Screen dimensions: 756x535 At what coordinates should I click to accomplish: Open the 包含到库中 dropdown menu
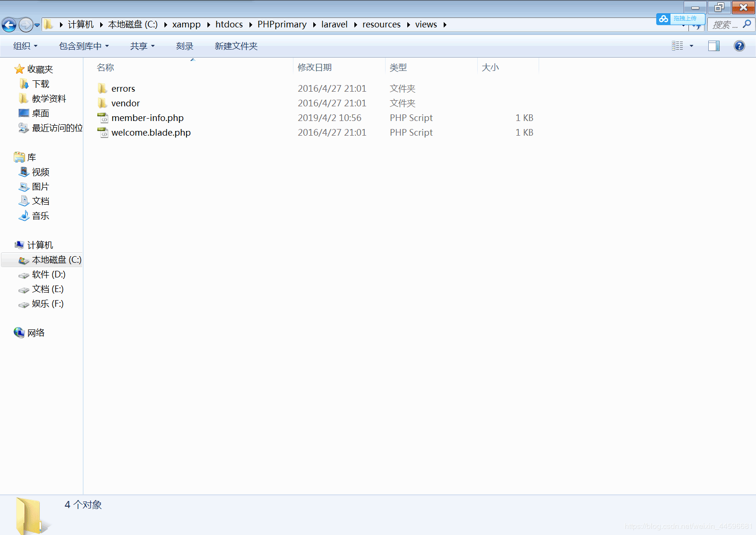pyautogui.click(x=84, y=46)
